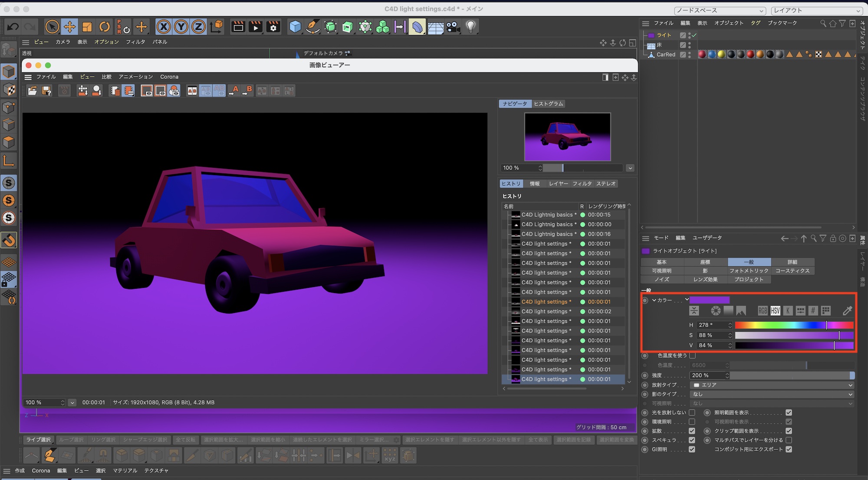This screenshot has height=480, width=868.
Task: Open the color wheel mode icon
Action: click(x=716, y=310)
